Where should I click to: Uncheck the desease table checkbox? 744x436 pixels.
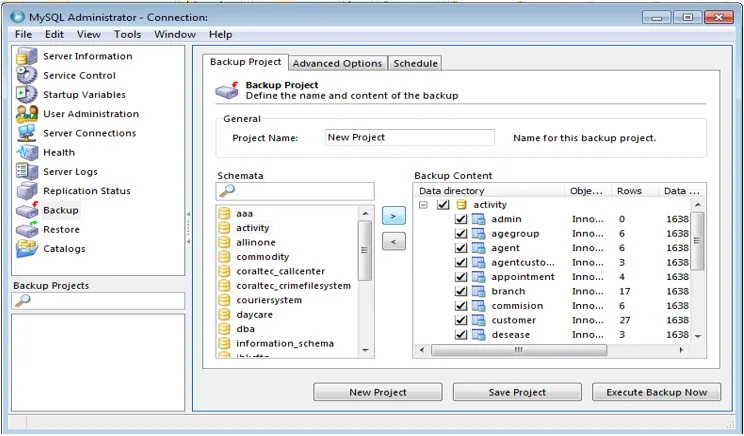(x=460, y=335)
